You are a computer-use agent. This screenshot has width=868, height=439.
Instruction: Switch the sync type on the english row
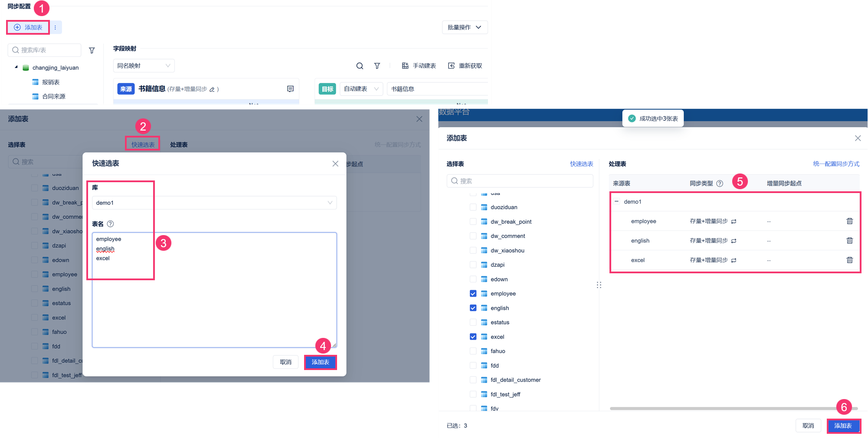point(734,241)
